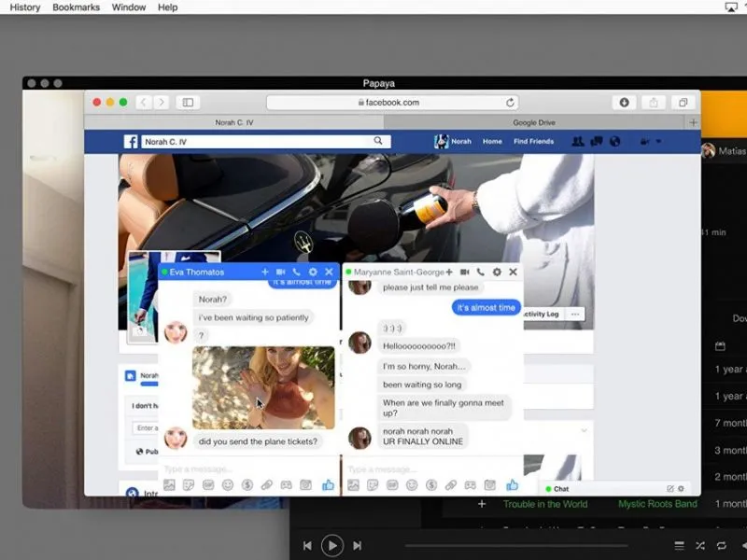The height and width of the screenshot is (560, 747).
Task: Compose new message icon in Chat bar
Action: [x=670, y=489]
